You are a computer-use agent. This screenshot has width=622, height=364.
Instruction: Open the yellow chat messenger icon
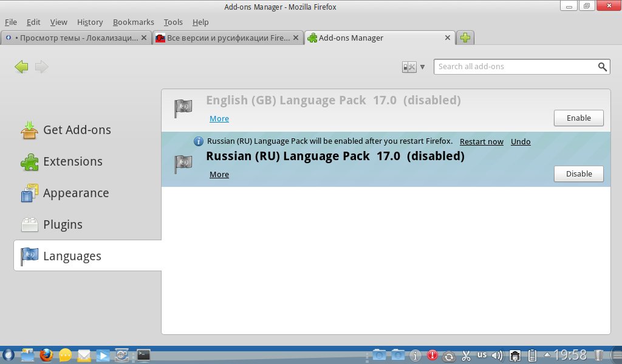point(66,356)
